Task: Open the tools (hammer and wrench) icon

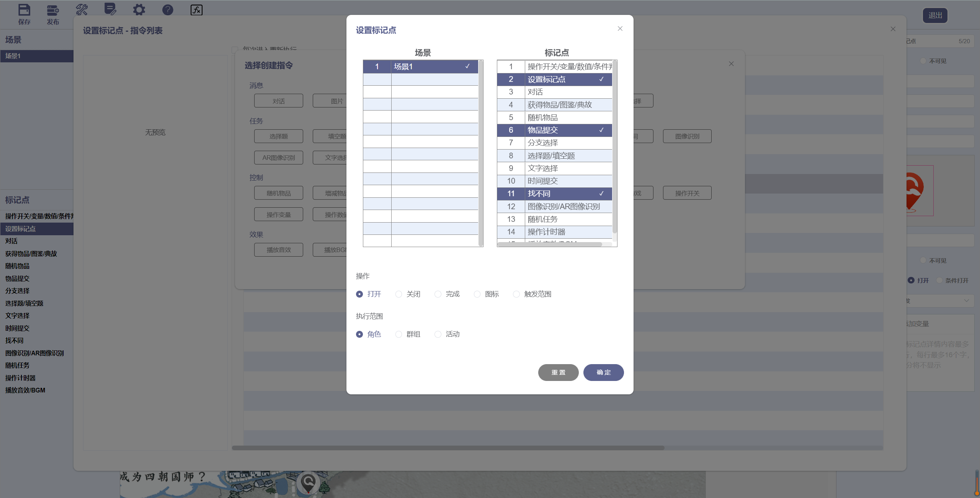Action: click(x=82, y=10)
